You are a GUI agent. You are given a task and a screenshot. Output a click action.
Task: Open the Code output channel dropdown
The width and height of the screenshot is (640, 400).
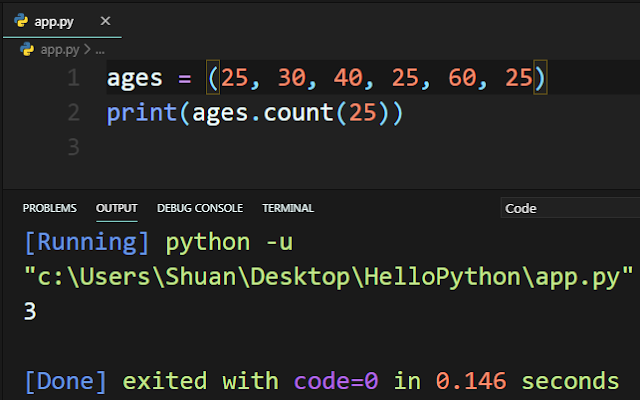(x=570, y=208)
